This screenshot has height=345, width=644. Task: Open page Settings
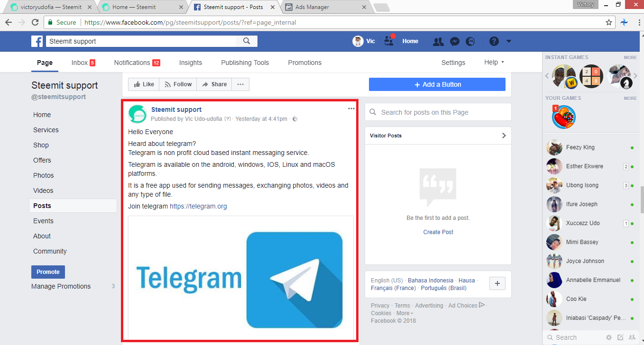453,63
